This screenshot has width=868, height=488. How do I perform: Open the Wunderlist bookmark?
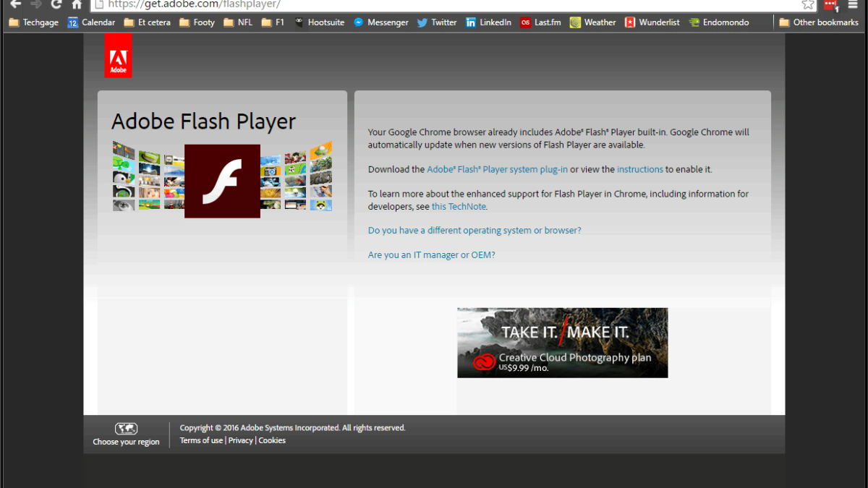coord(652,22)
